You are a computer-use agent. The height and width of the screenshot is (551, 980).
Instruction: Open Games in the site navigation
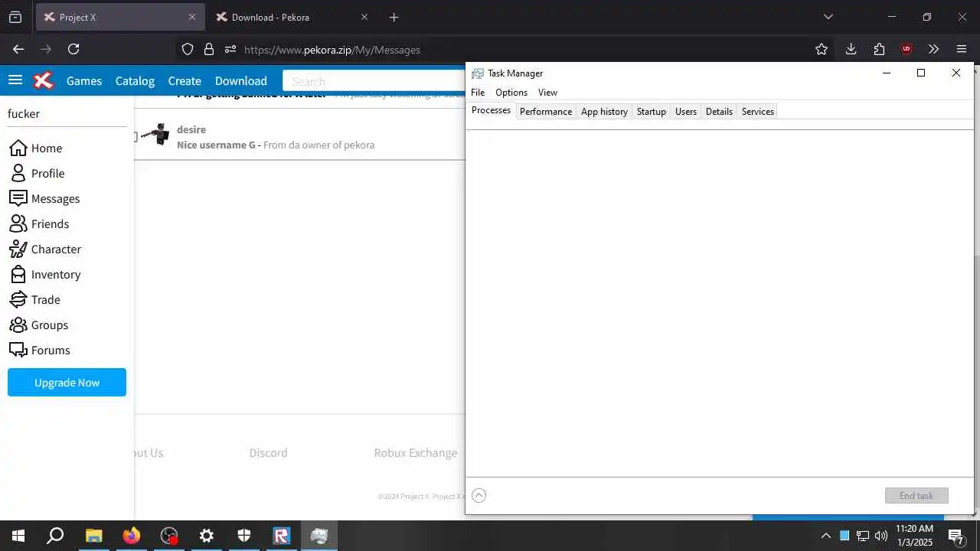pyautogui.click(x=84, y=80)
